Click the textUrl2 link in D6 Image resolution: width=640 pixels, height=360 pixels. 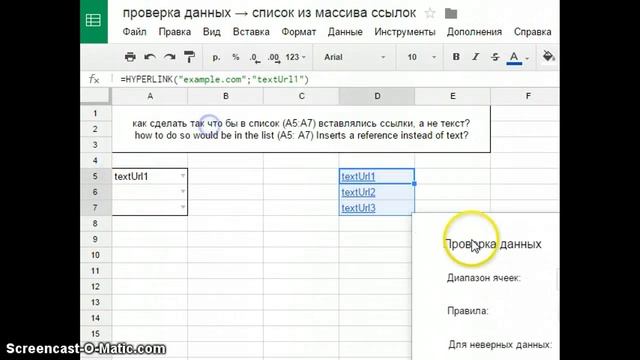coord(358,192)
